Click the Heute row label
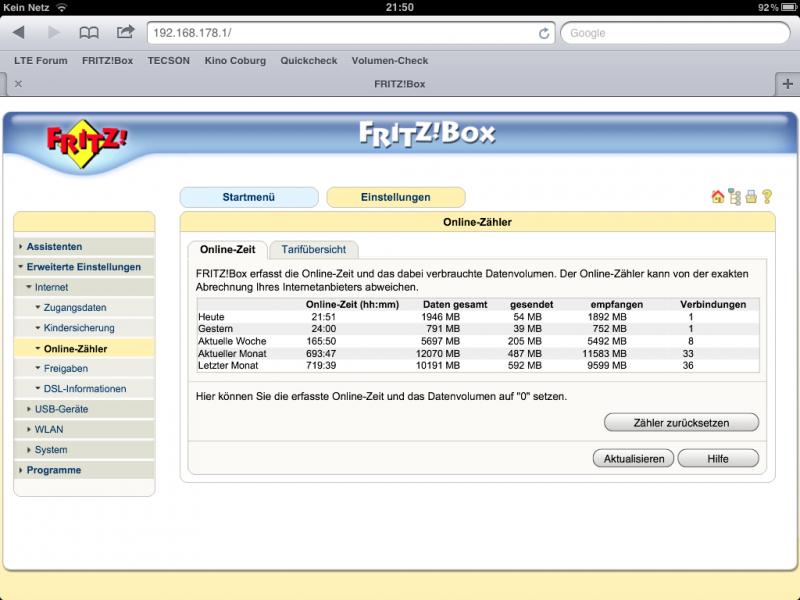 [211, 317]
